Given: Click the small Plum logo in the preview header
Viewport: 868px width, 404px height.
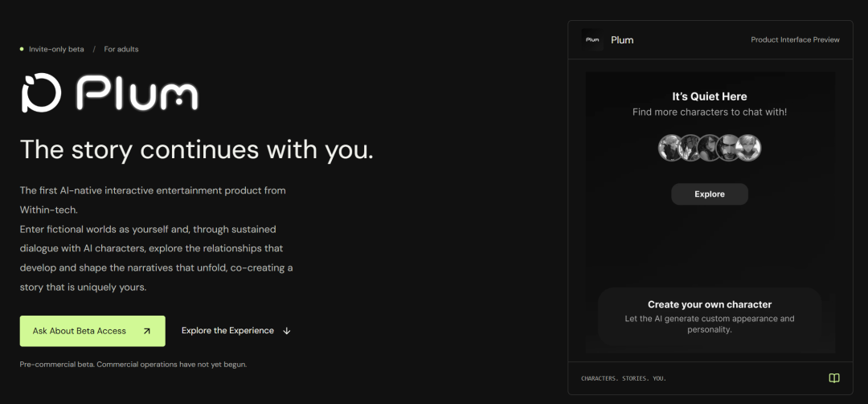Looking at the screenshot, I should (x=593, y=40).
